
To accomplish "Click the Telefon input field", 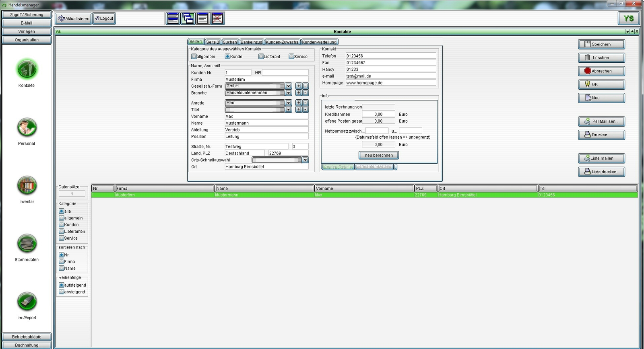I will [x=391, y=56].
